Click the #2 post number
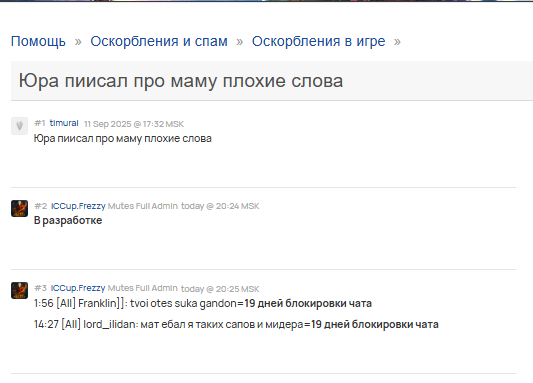This screenshot has width=533, height=383. point(40,206)
